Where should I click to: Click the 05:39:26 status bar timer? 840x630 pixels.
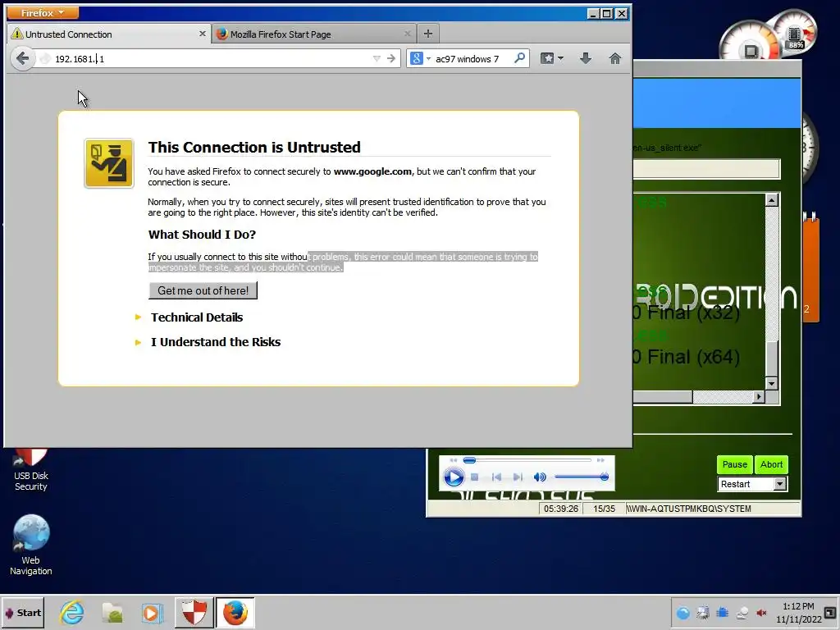[561, 509]
